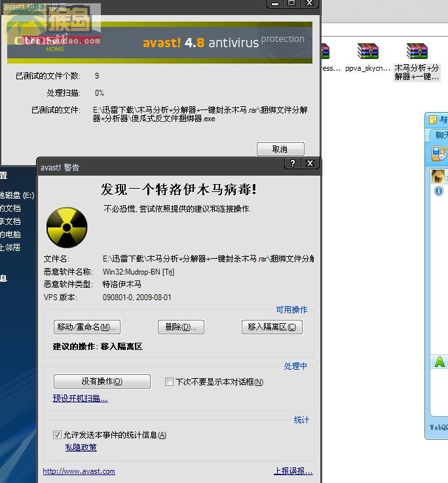Screen dimensions: 448x483
Task: Click the scanned file path in scanner window
Action: point(200,114)
